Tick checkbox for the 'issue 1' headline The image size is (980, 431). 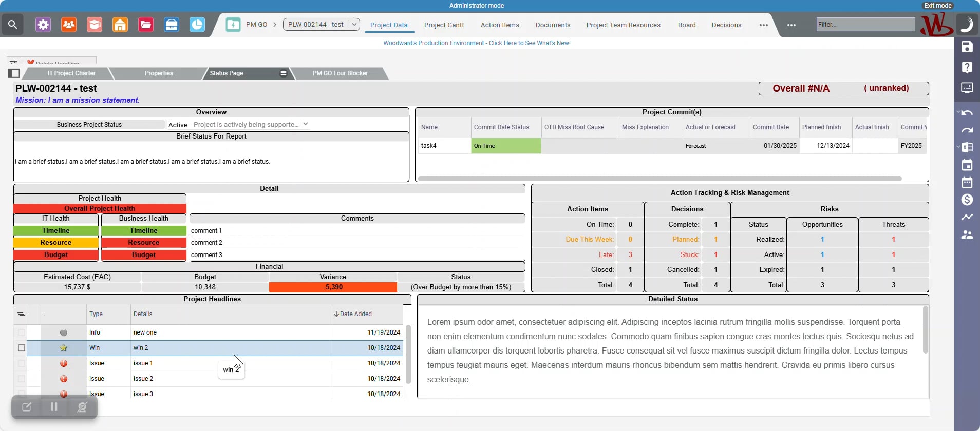click(21, 363)
